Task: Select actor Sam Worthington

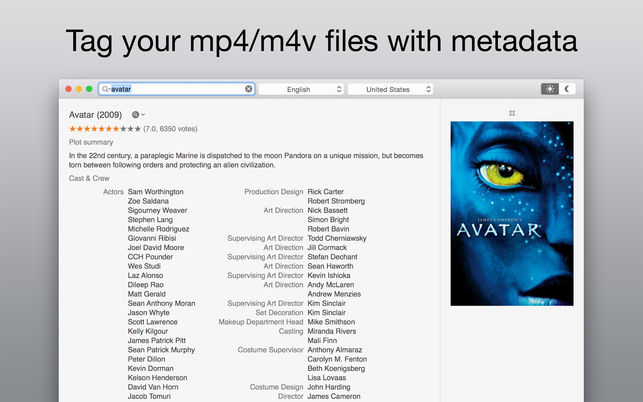Action: [x=155, y=192]
